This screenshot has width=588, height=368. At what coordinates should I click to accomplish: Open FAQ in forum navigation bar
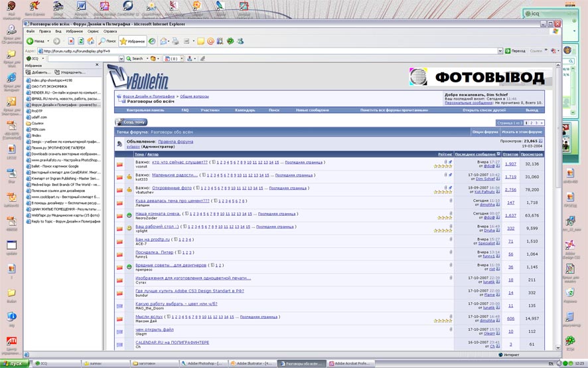tap(185, 110)
